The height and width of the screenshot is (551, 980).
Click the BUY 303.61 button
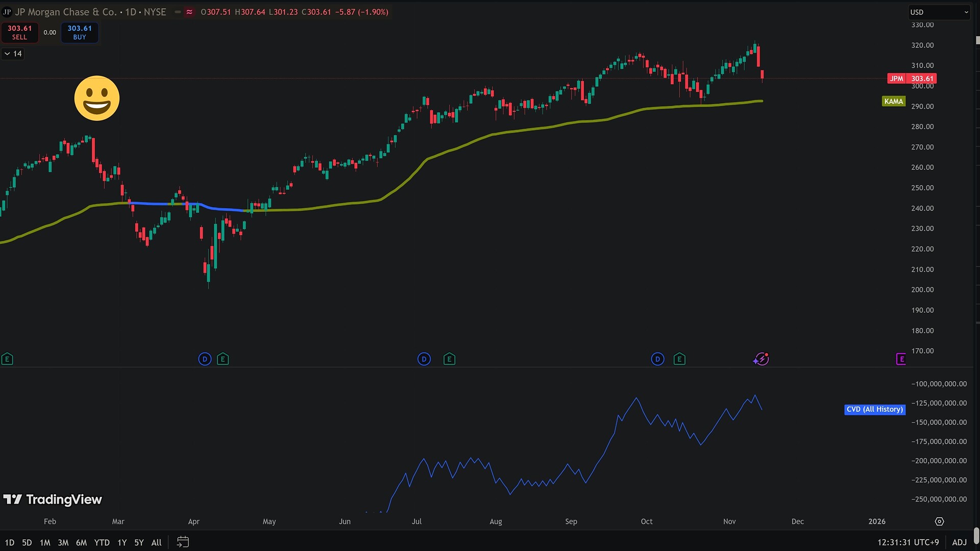(x=80, y=33)
